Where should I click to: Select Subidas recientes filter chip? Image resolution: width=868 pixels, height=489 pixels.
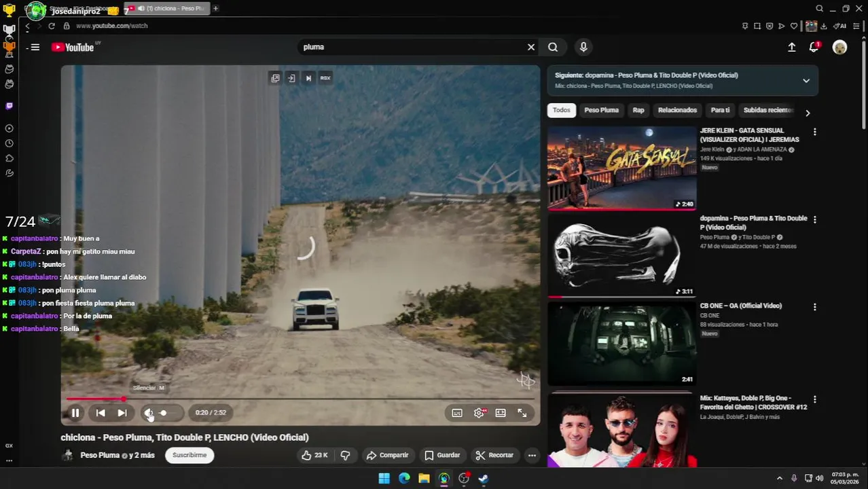point(767,110)
